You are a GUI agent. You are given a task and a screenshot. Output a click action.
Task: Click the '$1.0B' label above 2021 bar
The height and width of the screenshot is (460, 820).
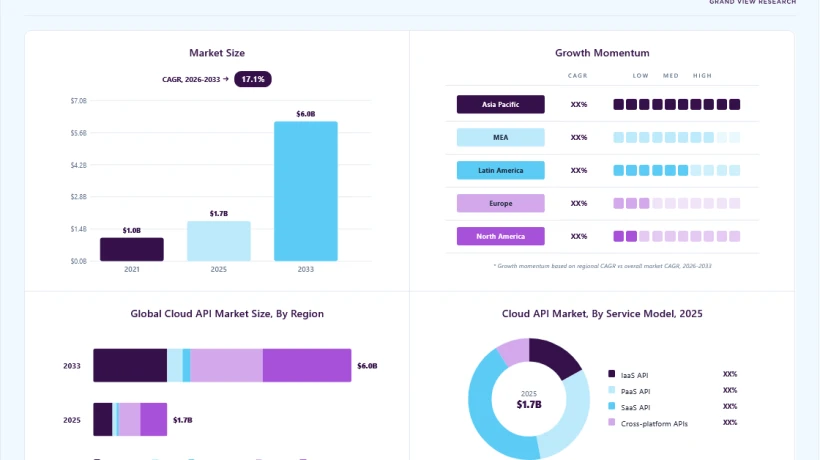(132, 231)
